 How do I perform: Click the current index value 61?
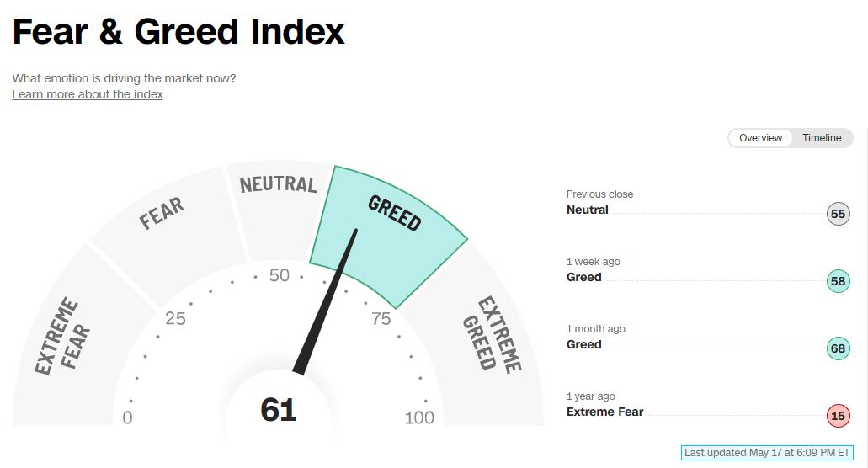tap(279, 410)
